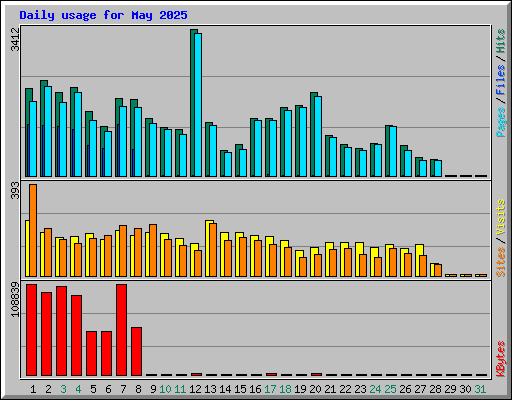Select weekend day 18 on the axis
This screenshot has width=512, height=400.
(285, 389)
